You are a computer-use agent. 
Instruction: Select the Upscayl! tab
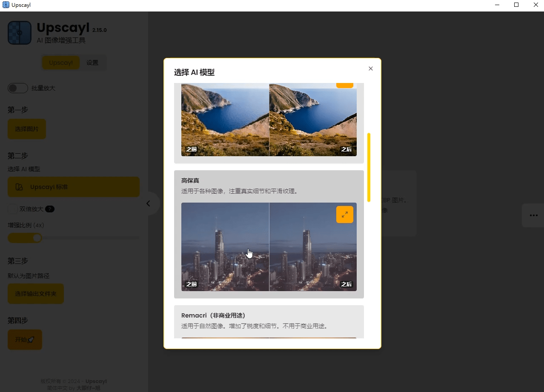(60, 62)
